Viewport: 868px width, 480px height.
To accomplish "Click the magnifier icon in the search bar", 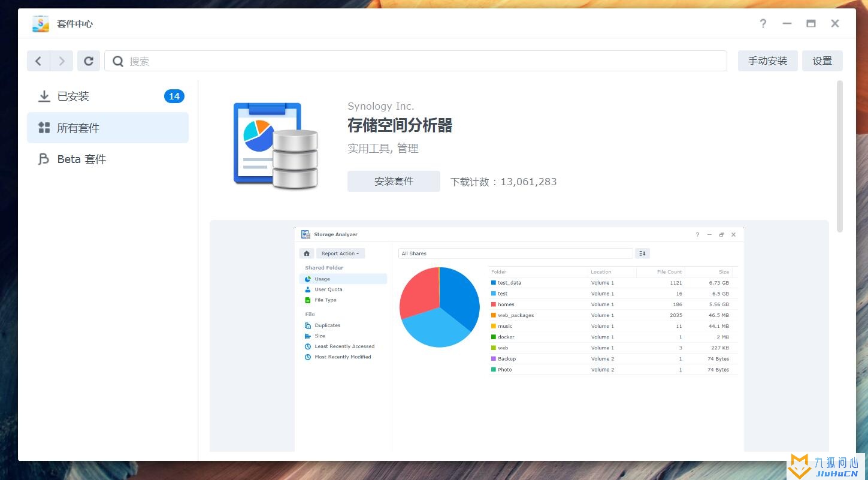I will coord(118,61).
